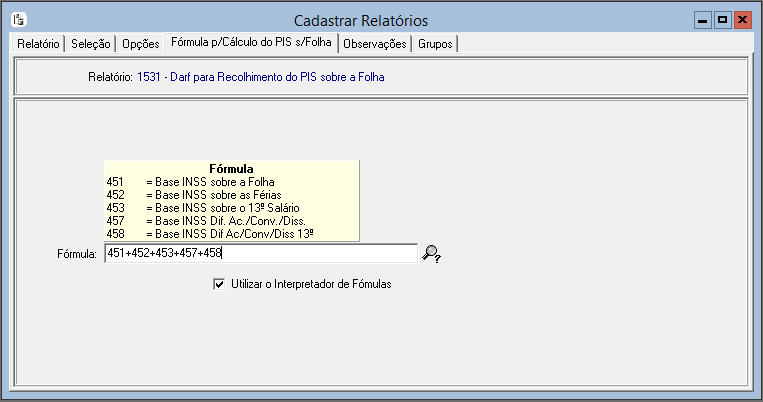
Task: Click the report name 1531 Darf text
Action: (x=260, y=76)
